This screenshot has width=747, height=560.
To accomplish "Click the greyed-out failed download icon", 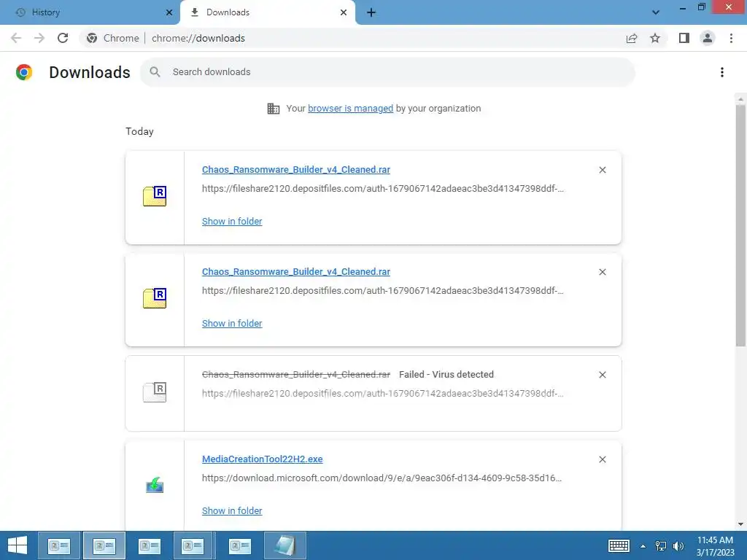I will click(x=155, y=392).
